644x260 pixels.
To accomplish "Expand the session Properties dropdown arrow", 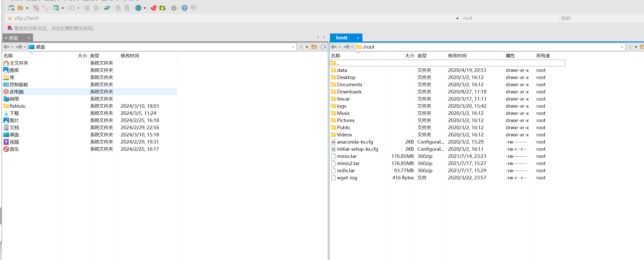I will click(x=63, y=8).
